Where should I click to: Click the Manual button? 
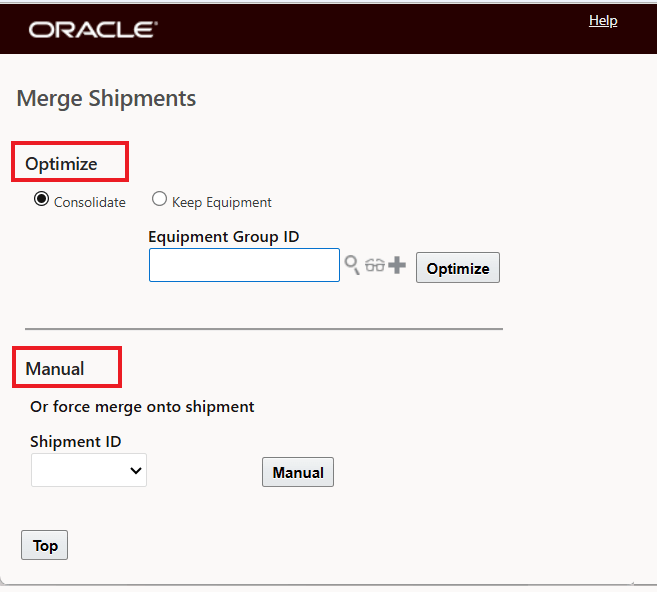[298, 472]
